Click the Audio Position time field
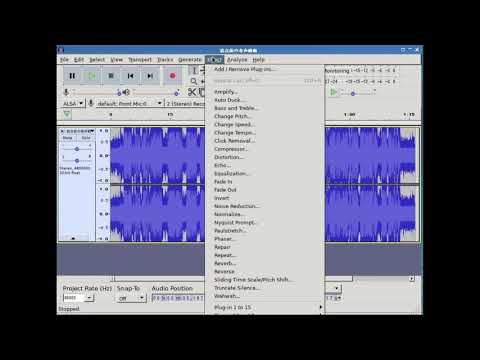The width and height of the screenshot is (480, 360). click(178, 298)
